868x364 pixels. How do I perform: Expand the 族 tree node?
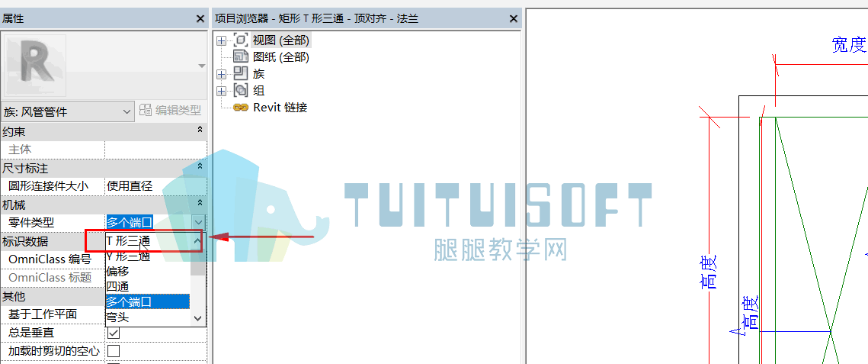(x=222, y=74)
